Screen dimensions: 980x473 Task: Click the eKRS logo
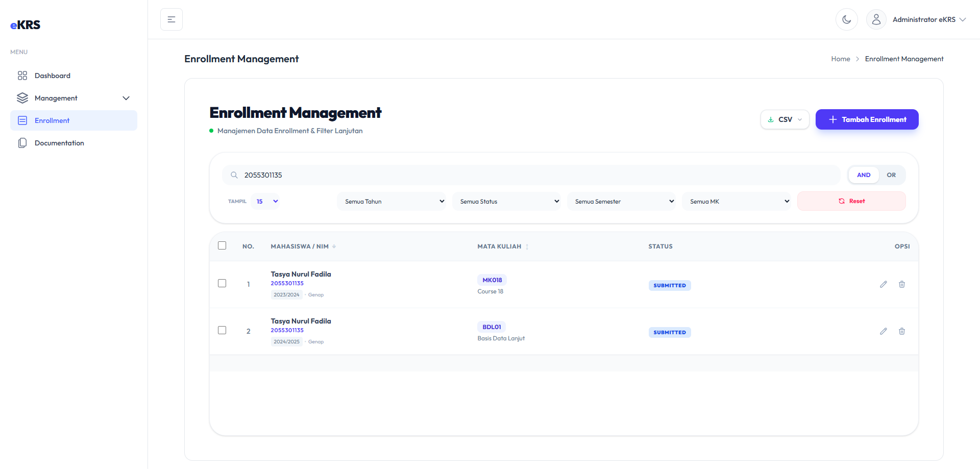coord(25,24)
